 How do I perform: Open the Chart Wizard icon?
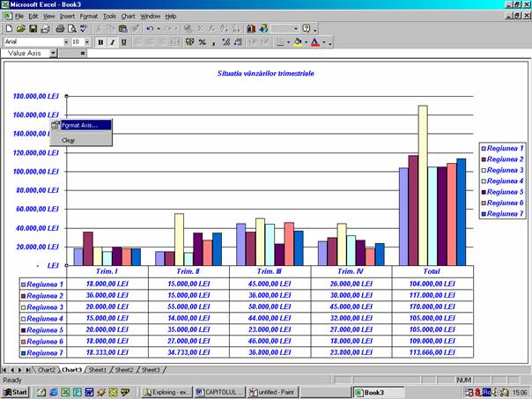(x=253, y=29)
